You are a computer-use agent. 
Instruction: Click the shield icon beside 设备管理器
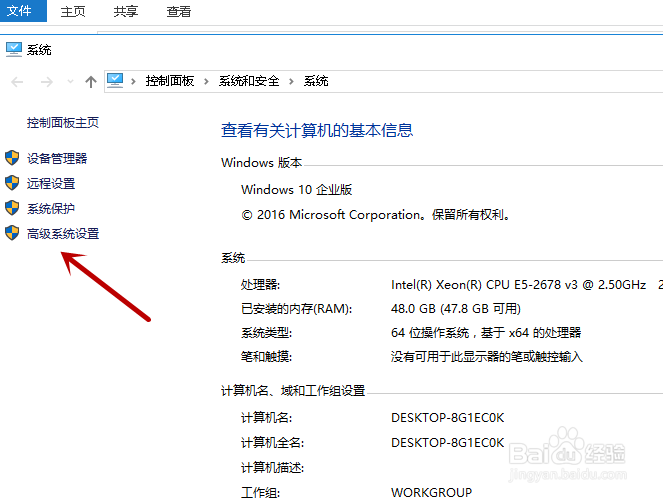pos(12,158)
